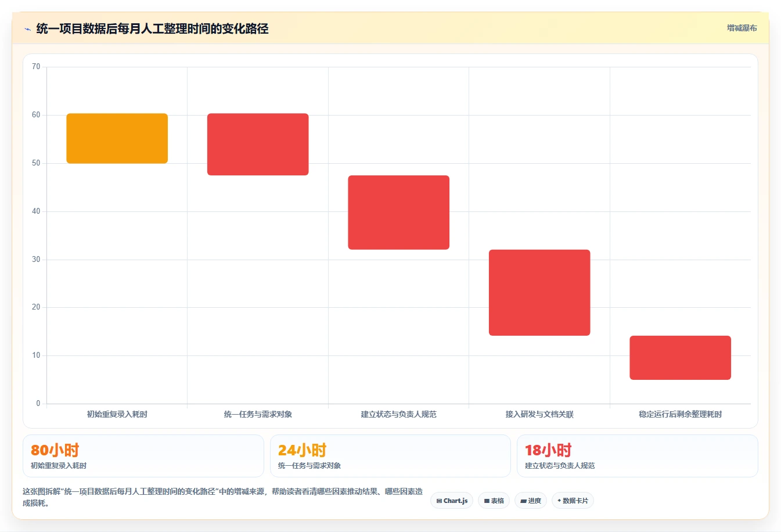Click the 数据卡片 tag chip
Image resolution: width=781 pixels, height=532 pixels.
pos(573,501)
